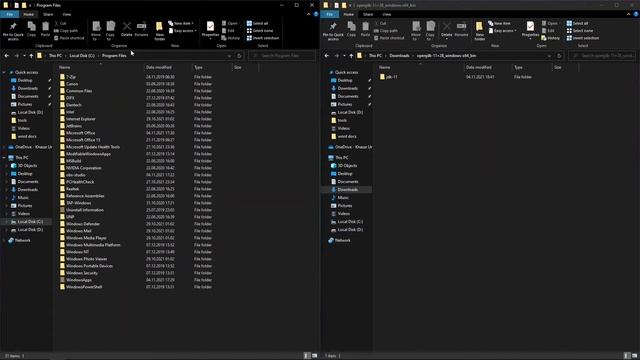640x360 pixels.
Task: Refresh the Program Files window address bar
Action: [239, 56]
